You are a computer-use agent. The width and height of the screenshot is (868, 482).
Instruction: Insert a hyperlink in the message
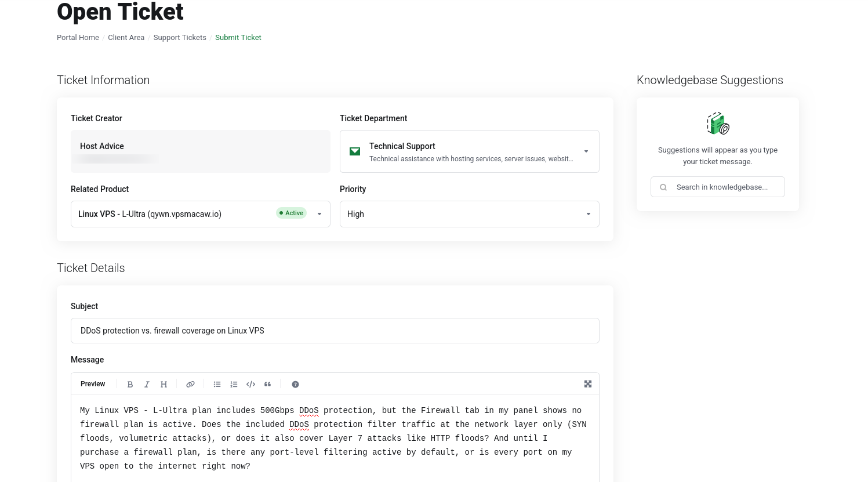[x=190, y=385]
